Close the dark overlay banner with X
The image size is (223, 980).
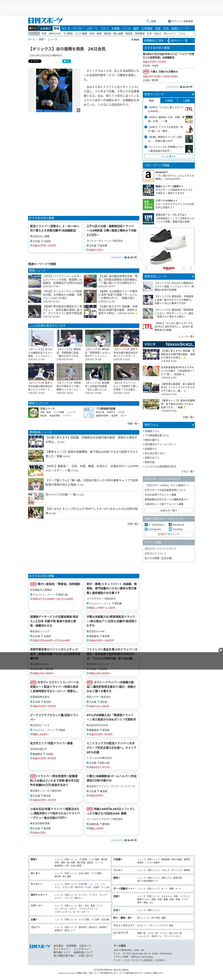220,650
